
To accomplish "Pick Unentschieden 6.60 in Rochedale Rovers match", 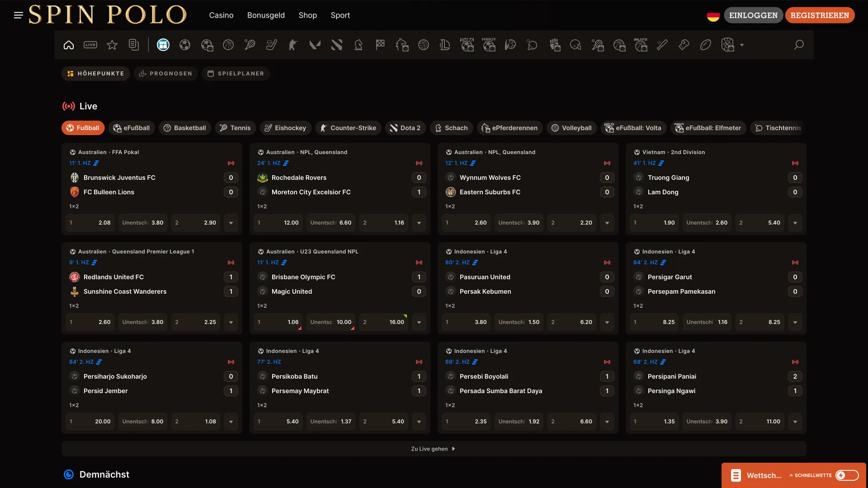I will click(x=330, y=223).
